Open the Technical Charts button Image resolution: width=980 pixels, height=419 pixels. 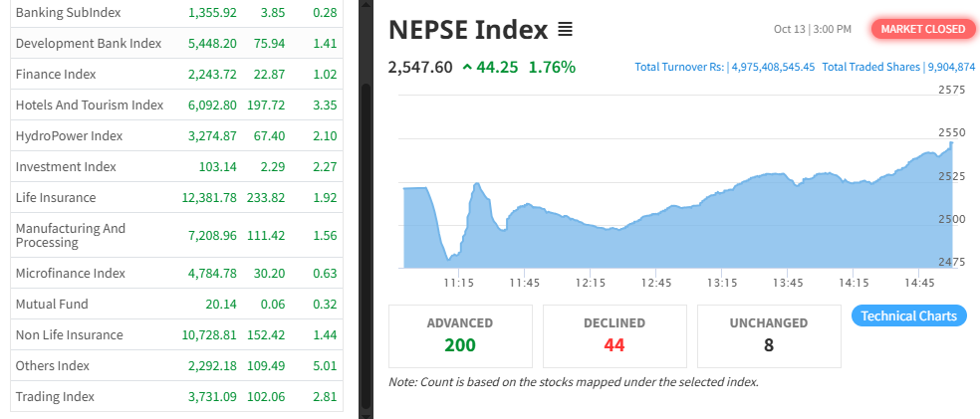908,315
